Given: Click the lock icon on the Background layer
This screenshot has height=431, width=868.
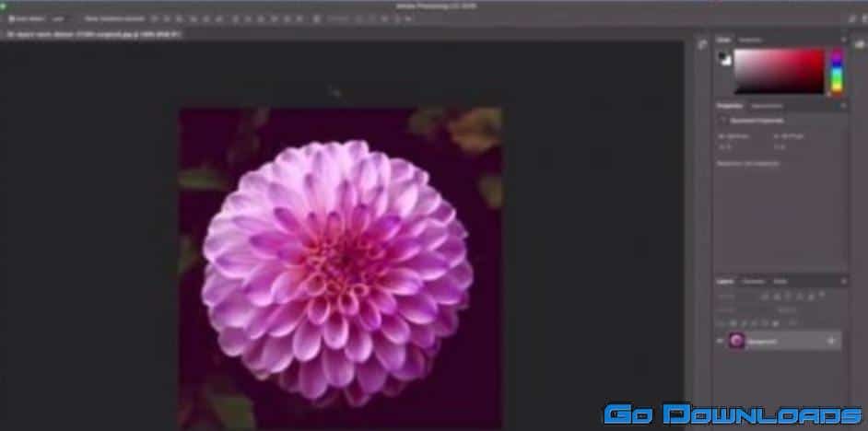Looking at the screenshot, I should click(x=830, y=341).
